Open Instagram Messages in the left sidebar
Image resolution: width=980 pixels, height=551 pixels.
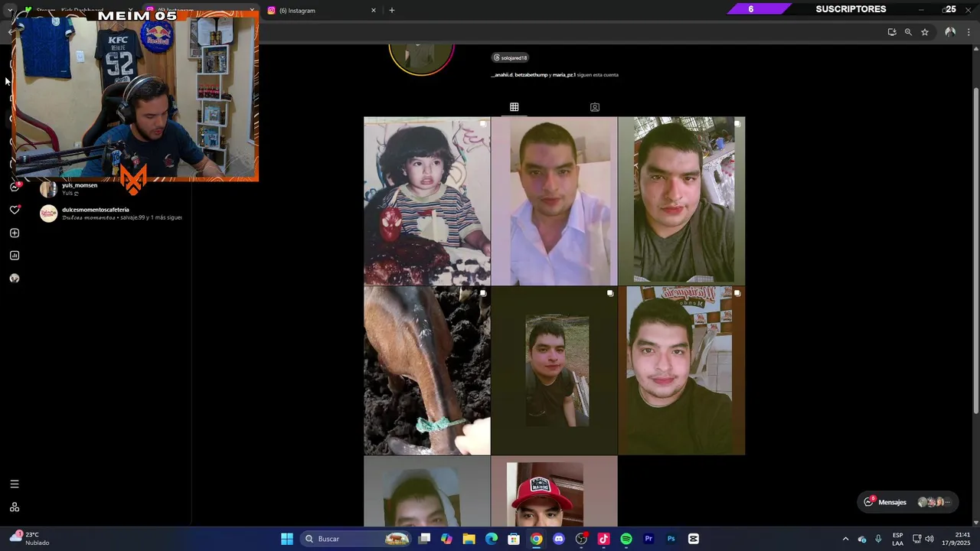point(15,187)
